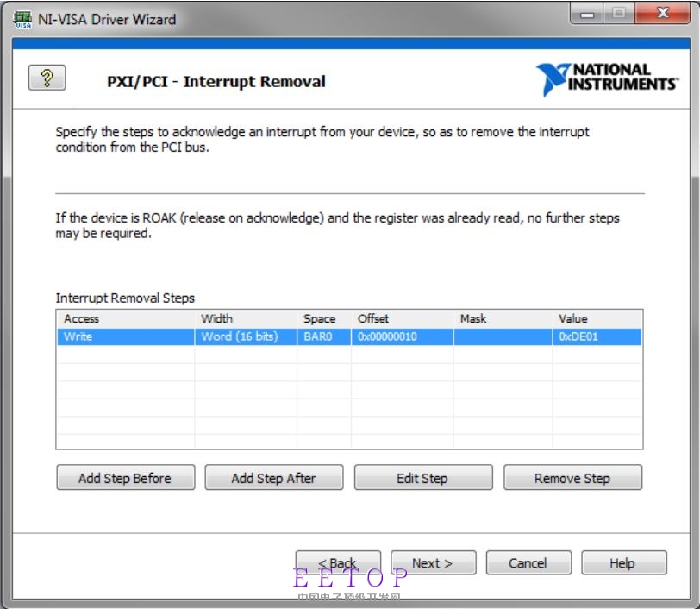This screenshot has width=700, height=609.
Task: Minimize the NI-VISA Driver Wizard window
Action: coord(587,14)
